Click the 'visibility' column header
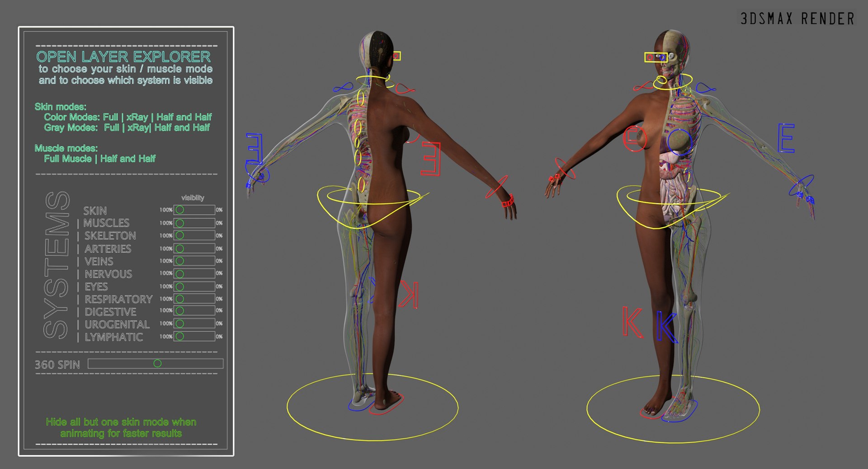The image size is (868, 469). click(193, 198)
